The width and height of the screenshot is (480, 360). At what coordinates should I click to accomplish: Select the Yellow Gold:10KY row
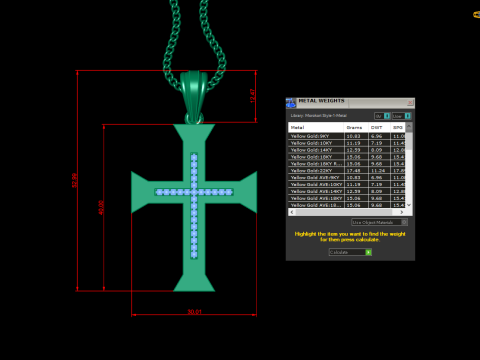(347, 143)
